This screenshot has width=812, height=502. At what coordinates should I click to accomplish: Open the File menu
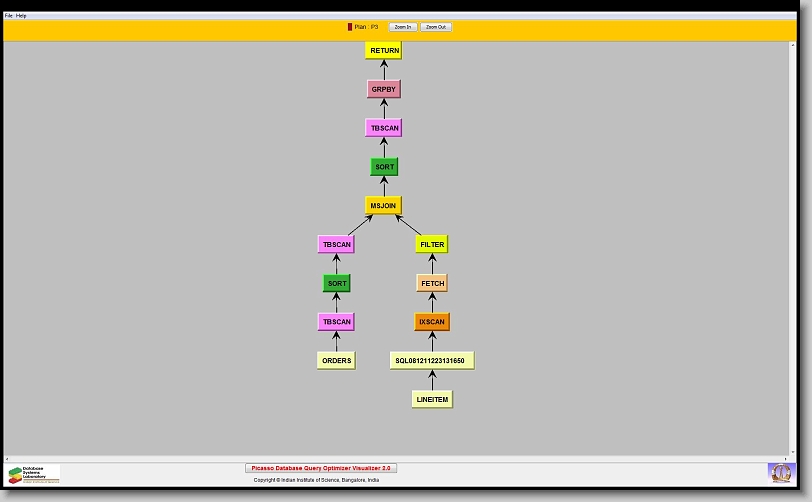(9, 16)
